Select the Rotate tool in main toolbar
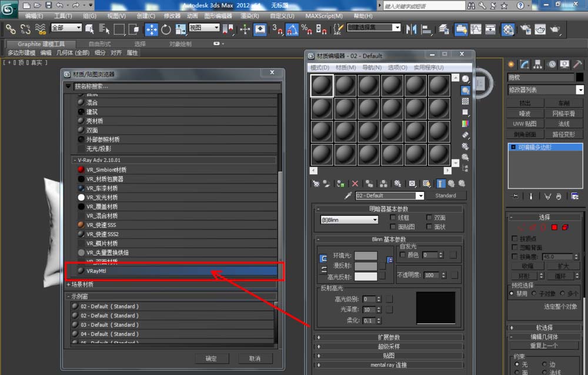Viewport: 588px width, 375px height. click(x=166, y=29)
